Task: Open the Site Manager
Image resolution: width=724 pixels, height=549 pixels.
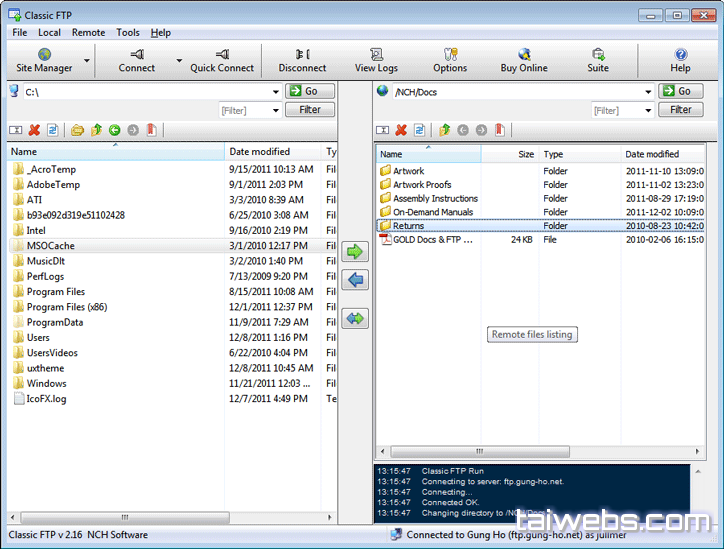Action: tap(44, 60)
